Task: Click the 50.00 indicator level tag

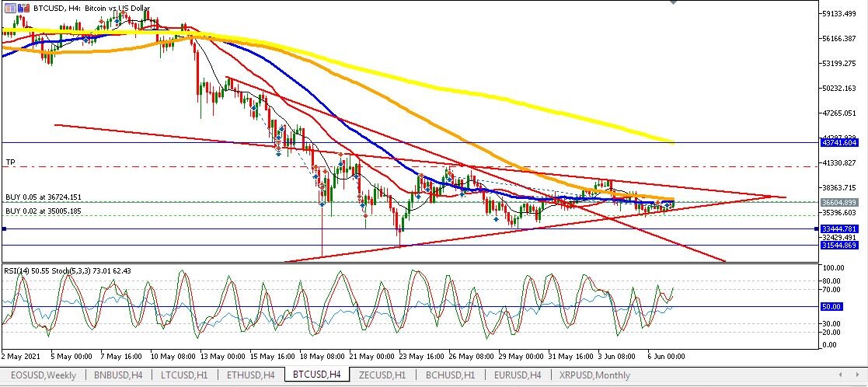Action: [x=833, y=306]
